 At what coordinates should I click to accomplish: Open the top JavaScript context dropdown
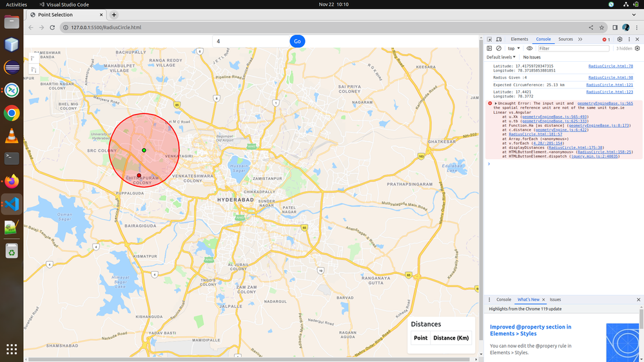point(514,48)
